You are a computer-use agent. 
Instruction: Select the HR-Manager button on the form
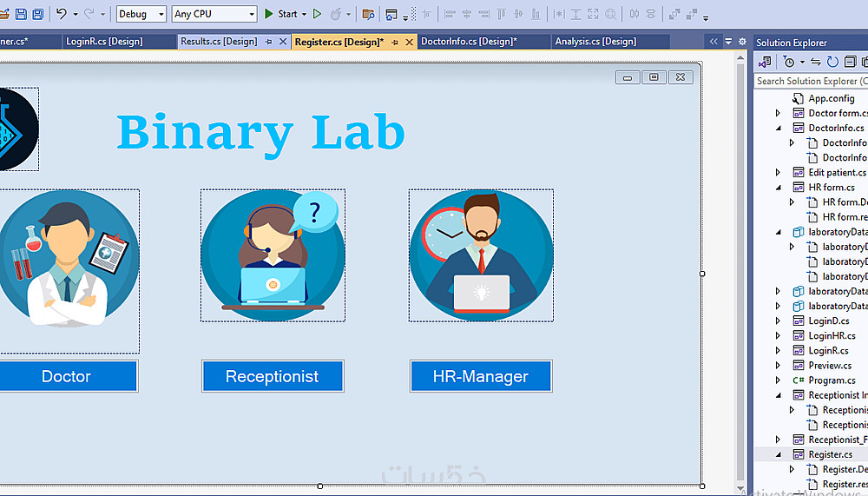(x=481, y=376)
